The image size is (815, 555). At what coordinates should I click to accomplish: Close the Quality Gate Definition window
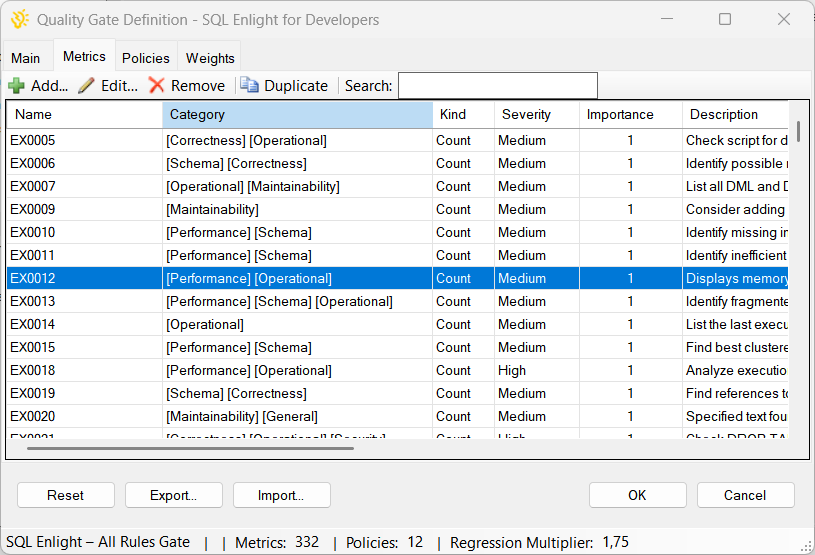point(784,19)
